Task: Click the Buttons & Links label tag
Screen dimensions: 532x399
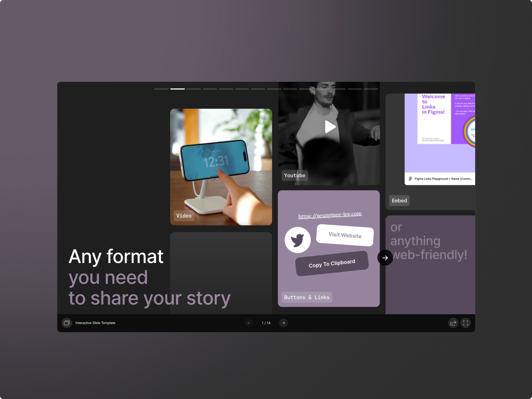Action: (x=307, y=297)
